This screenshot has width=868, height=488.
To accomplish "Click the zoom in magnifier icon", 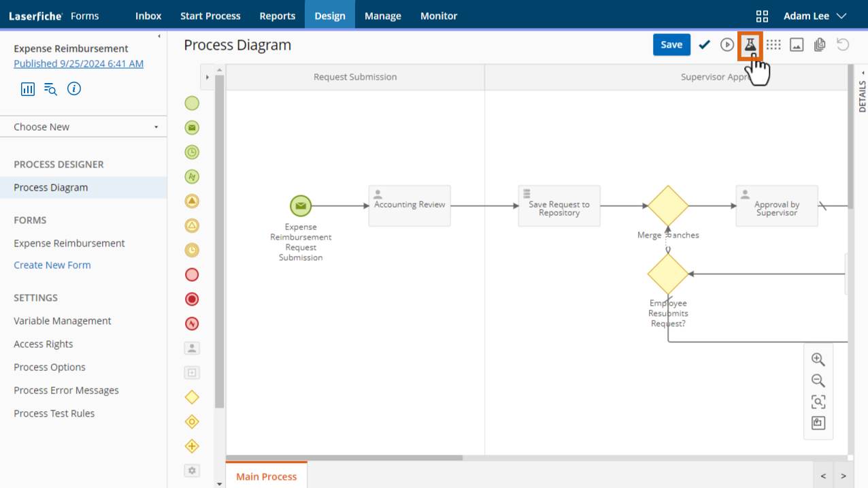I will (x=818, y=359).
